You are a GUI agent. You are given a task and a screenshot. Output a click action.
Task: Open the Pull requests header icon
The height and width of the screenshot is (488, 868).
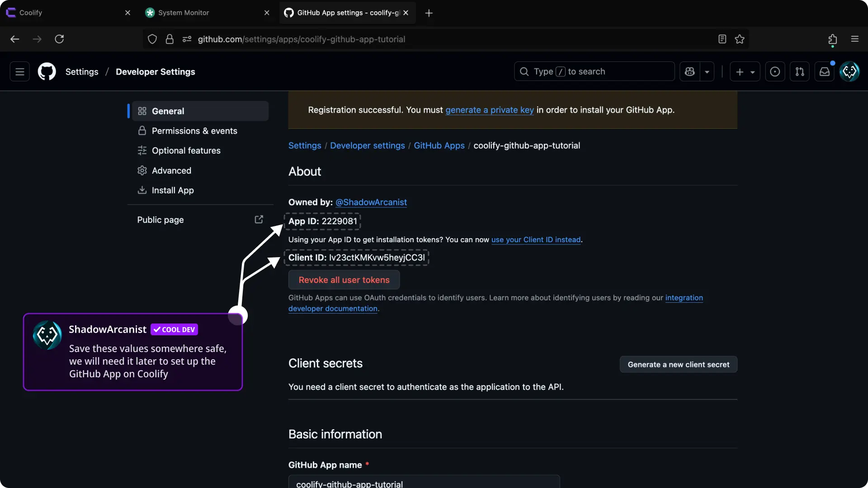(800, 71)
